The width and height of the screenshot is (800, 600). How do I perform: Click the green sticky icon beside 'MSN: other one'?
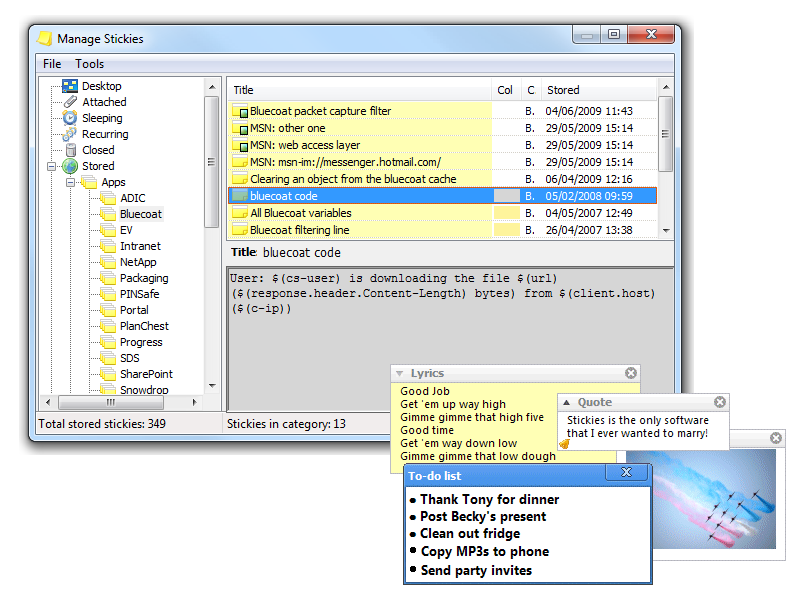pyautogui.click(x=240, y=128)
